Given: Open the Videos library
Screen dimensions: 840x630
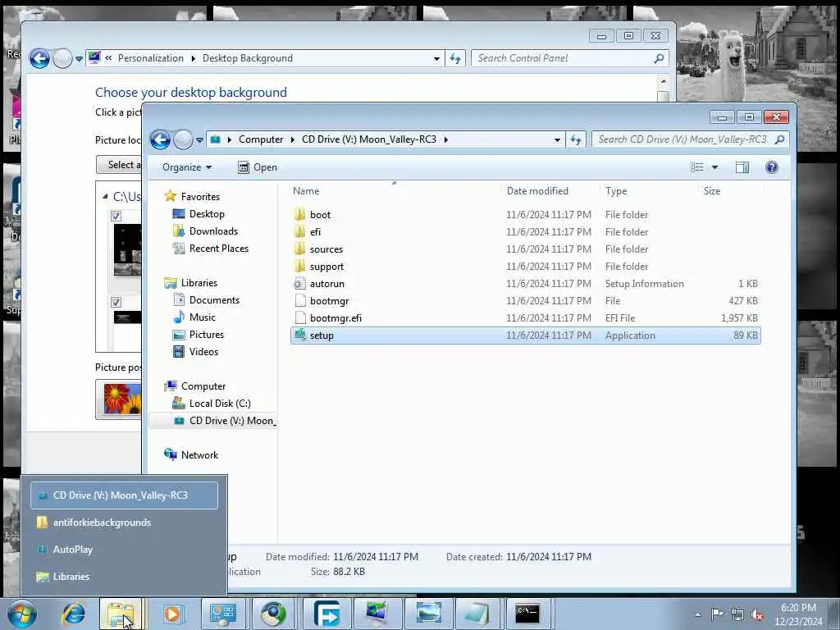Looking at the screenshot, I should [203, 351].
